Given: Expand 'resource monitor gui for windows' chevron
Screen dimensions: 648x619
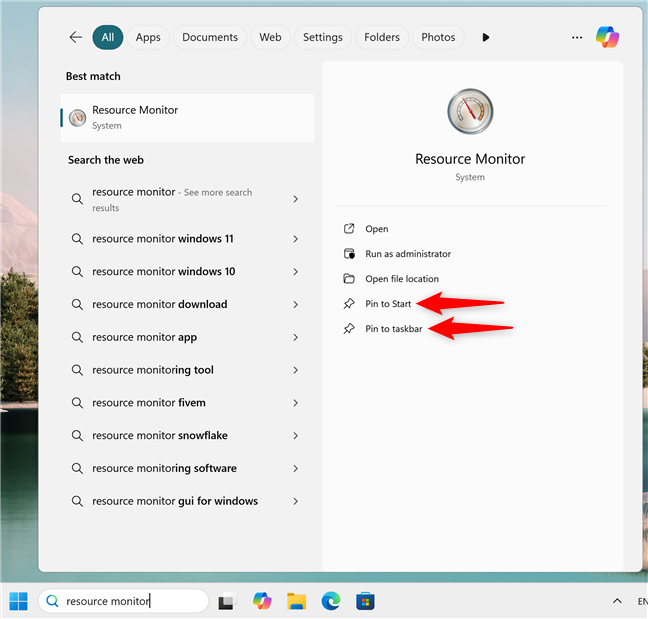Looking at the screenshot, I should point(295,501).
